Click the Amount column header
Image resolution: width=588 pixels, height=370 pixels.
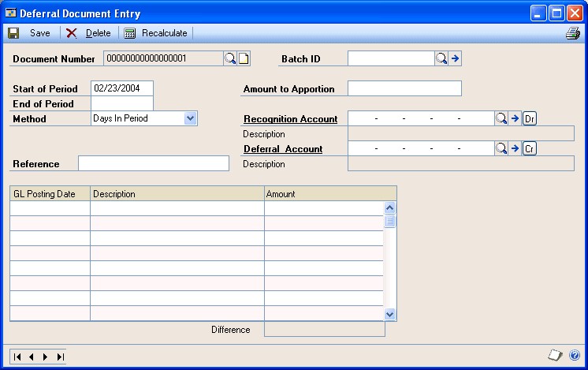(x=330, y=193)
